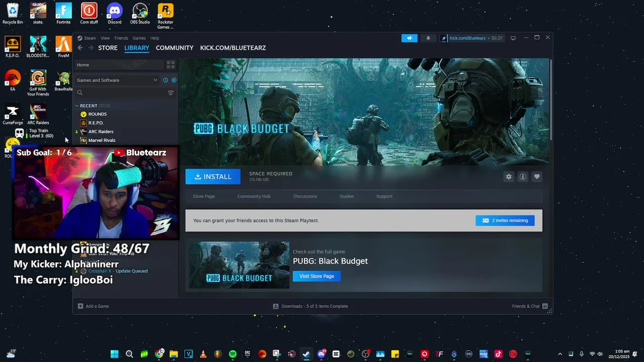This screenshot has height=362, width=644.
Task: Select Marvel Rivals in the library list
Action: [102, 140]
